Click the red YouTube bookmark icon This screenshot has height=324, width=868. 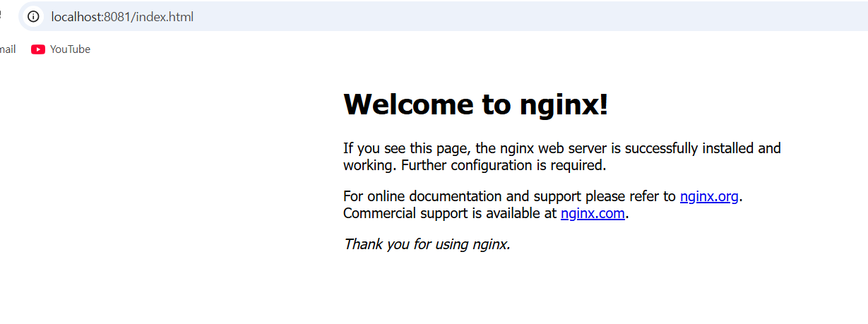click(x=38, y=49)
